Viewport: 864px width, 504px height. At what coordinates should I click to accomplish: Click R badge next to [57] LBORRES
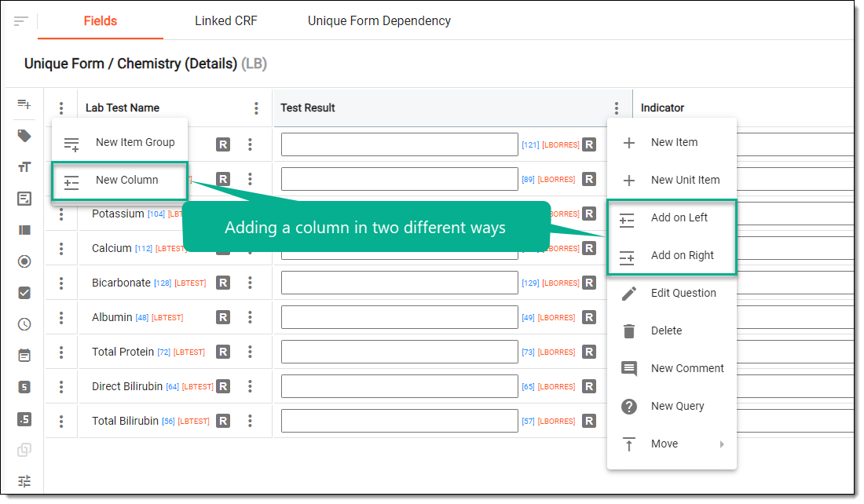point(590,421)
